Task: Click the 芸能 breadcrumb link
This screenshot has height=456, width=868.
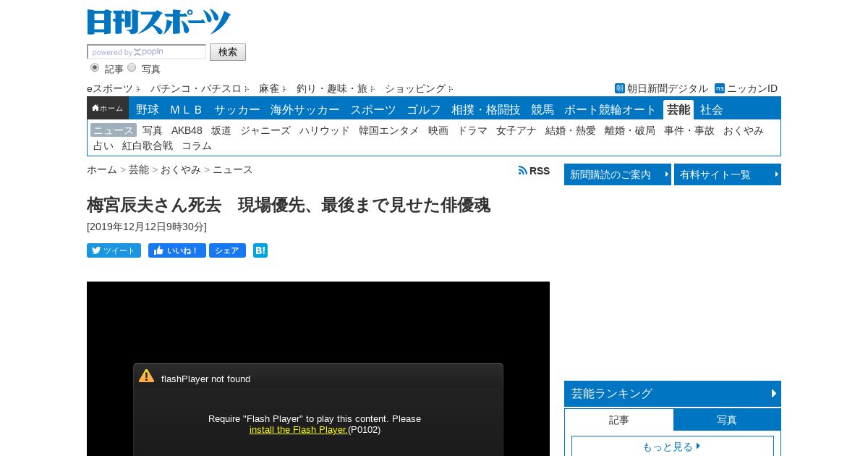Action: point(139,169)
